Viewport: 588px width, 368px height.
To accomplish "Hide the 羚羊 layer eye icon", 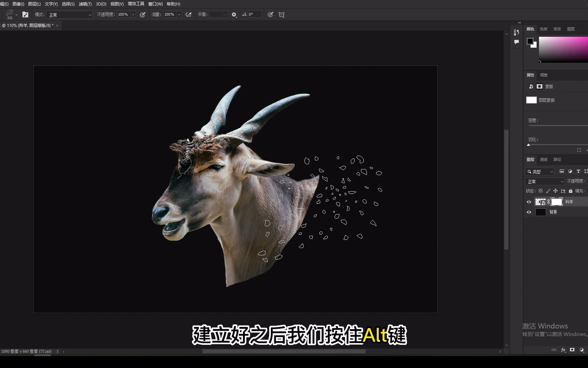I will pyautogui.click(x=529, y=202).
